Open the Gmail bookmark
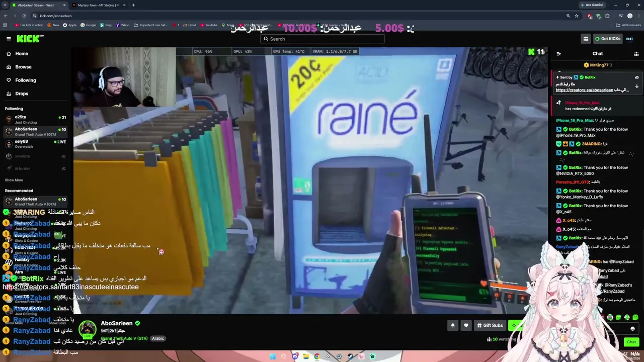The height and width of the screenshot is (362, 644). [x=189, y=25]
